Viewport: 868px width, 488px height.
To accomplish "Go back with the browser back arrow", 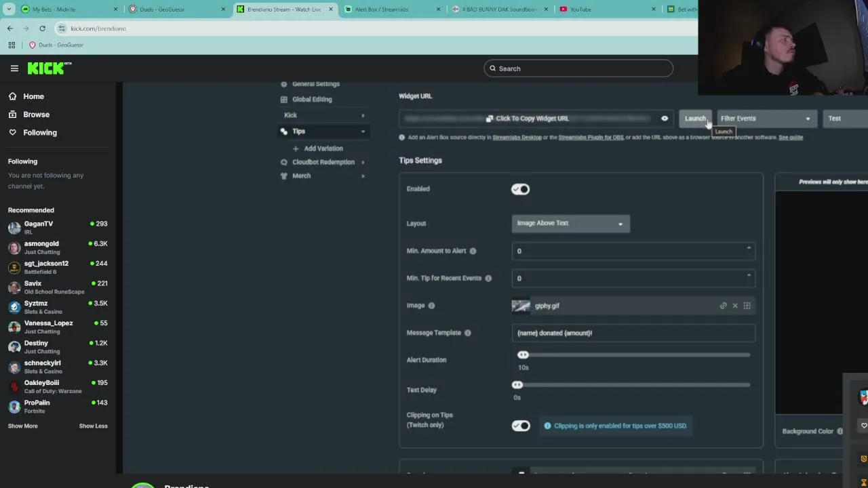I will point(9,28).
